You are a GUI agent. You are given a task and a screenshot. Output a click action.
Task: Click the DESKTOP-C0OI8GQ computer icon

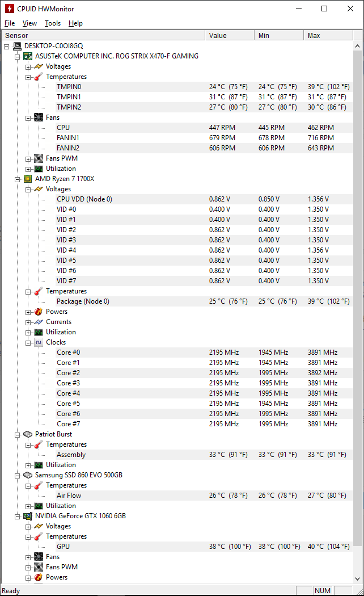coord(17,46)
